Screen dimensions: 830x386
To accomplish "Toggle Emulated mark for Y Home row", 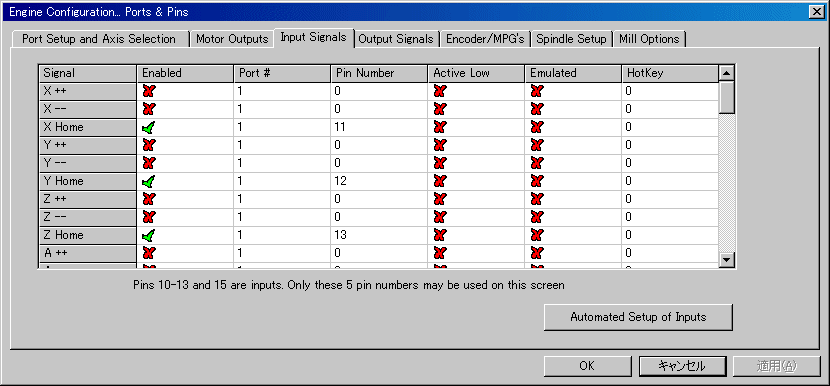I will (537, 181).
